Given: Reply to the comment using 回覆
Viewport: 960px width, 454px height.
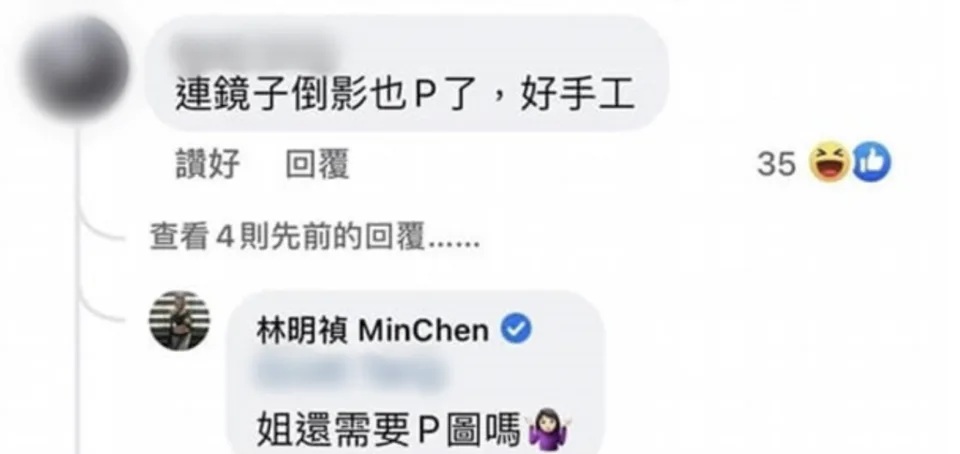Looking at the screenshot, I should pyautogui.click(x=317, y=165).
